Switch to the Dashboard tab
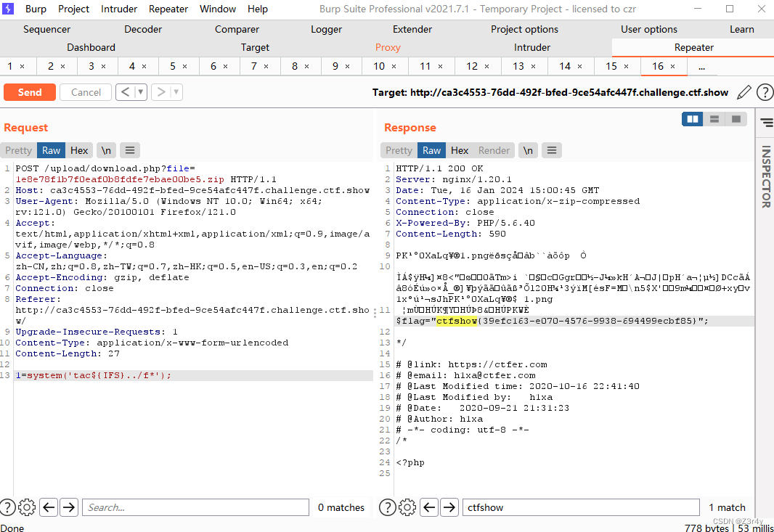 [x=91, y=47]
